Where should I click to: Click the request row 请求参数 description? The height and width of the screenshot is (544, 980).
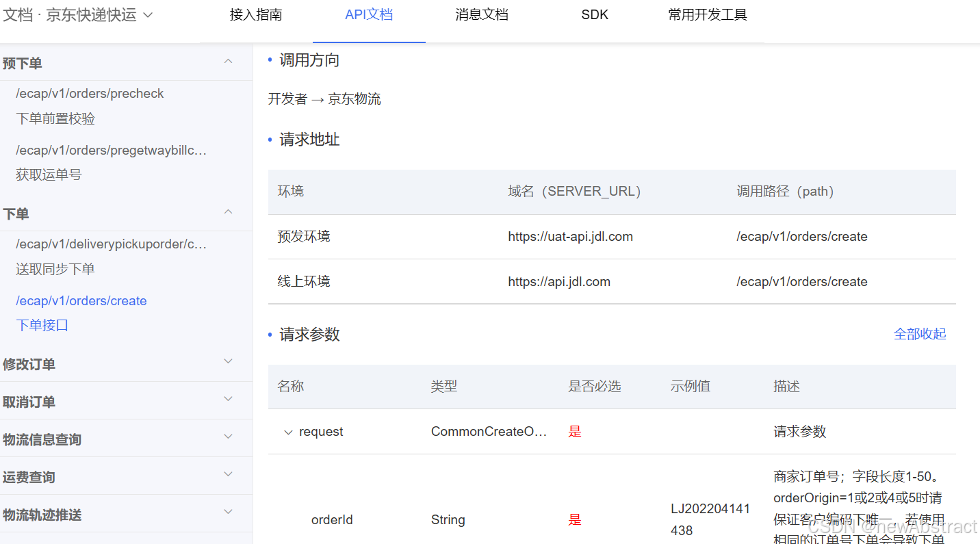coord(800,432)
